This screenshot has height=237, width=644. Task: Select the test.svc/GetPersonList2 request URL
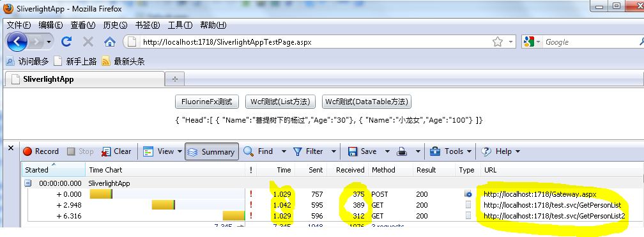pyautogui.click(x=555, y=216)
